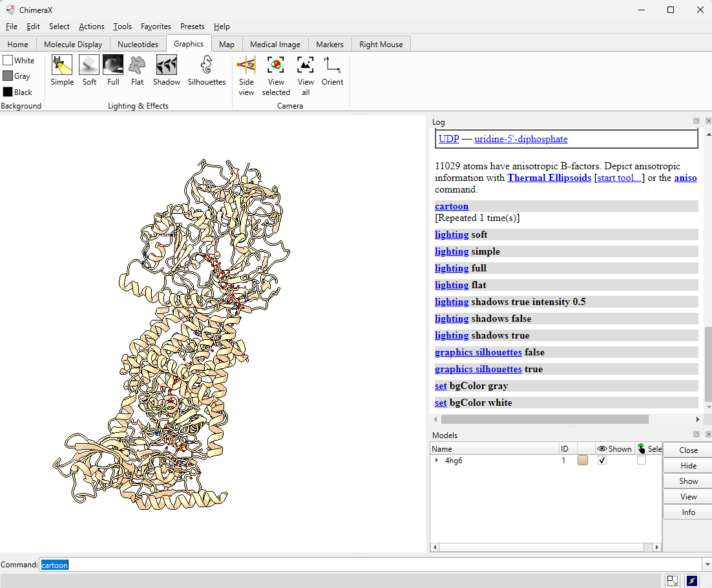Viewport: 712px width, 588px height.
Task: Open the Tools menu
Action: 122,26
